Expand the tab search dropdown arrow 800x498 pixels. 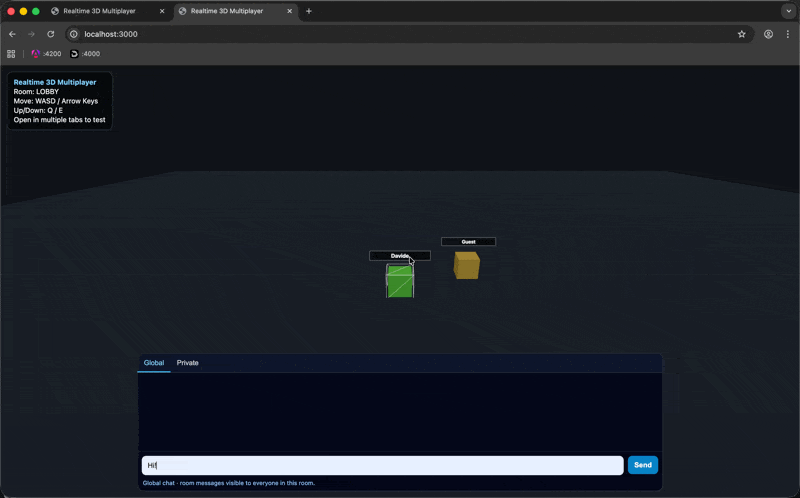[x=787, y=11]
